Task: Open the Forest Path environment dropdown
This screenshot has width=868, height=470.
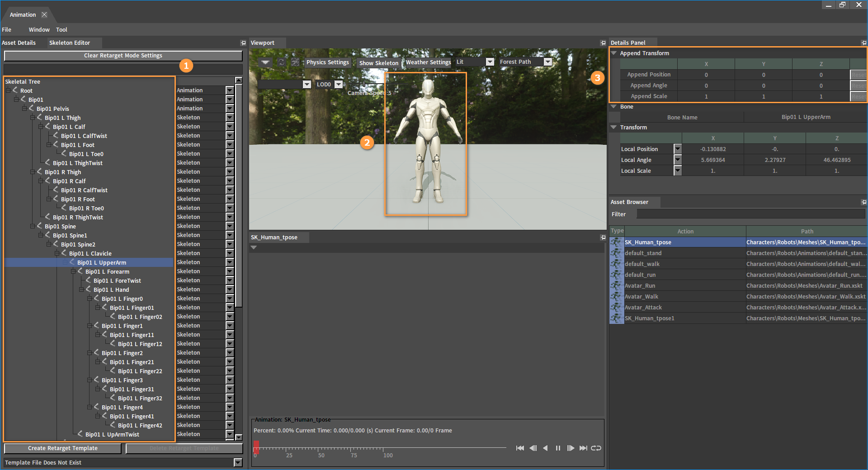Action: (x=547, y=62)
